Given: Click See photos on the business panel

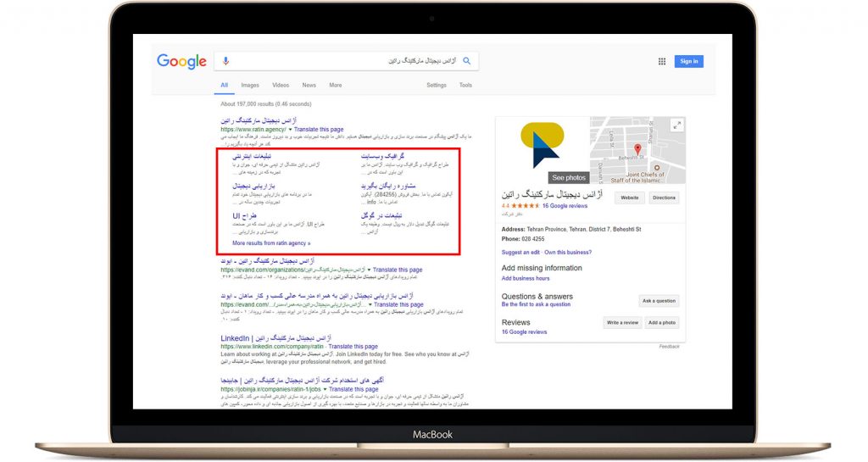Looking at the screenshot, I should pos(569,178).
